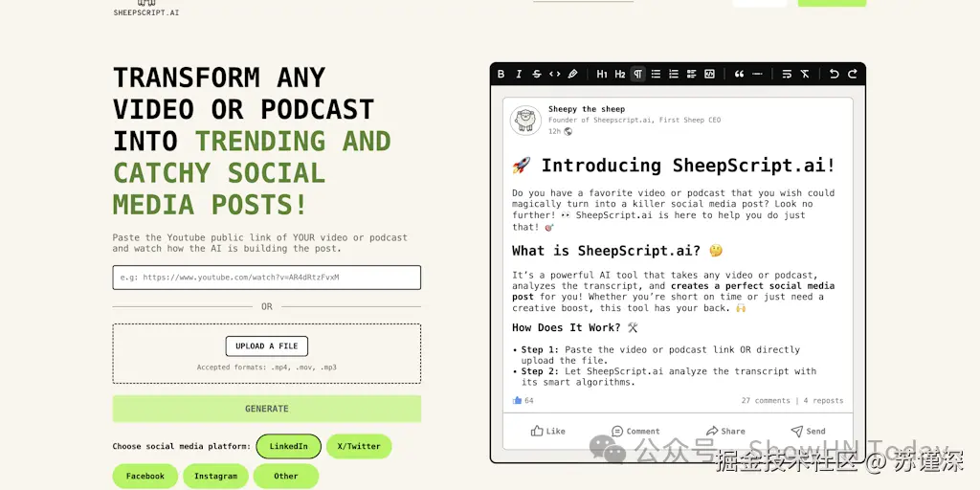980x490 pixels.
Task: Apply strikethrough formatting
Action: pos(537,74)
